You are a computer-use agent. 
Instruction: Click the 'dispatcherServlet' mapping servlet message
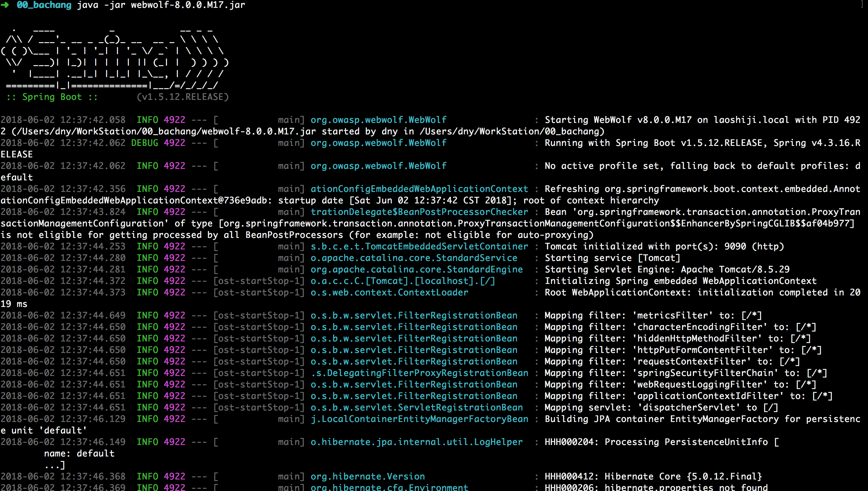(661, 407)
